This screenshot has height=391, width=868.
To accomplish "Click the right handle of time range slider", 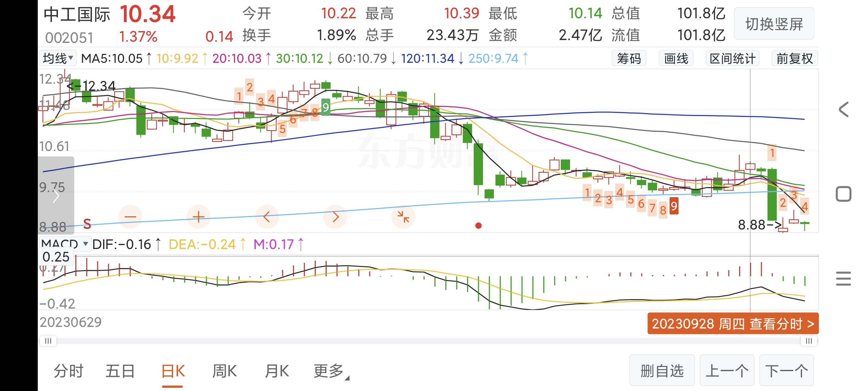I will click(x=809, y=341).
